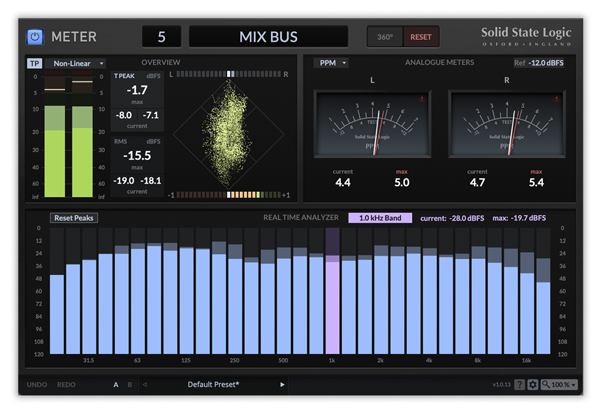This screenshot has height=415, width=600.
Task: Click the analyzer current -28.0 dBFS readout
Action: coord(452,218)
